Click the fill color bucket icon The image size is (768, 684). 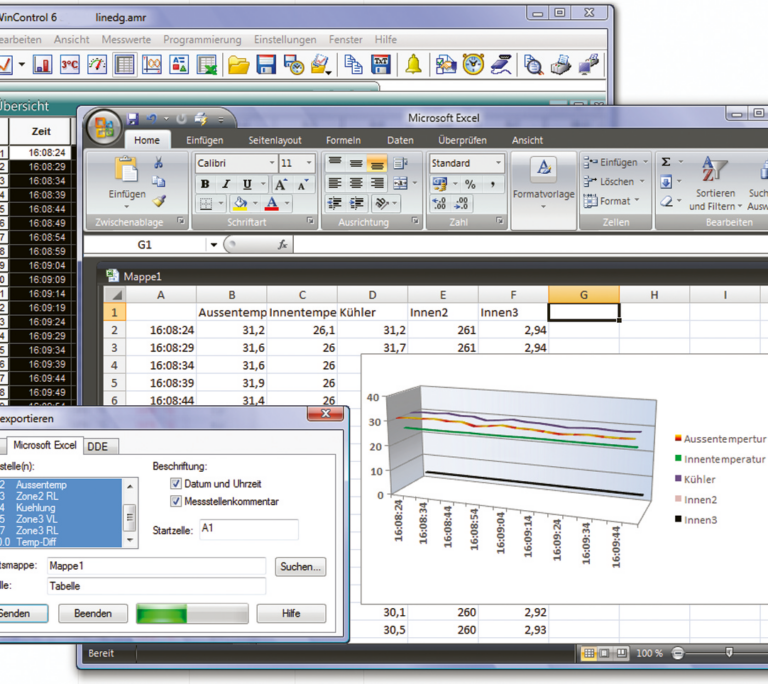(x=240, y=203)
